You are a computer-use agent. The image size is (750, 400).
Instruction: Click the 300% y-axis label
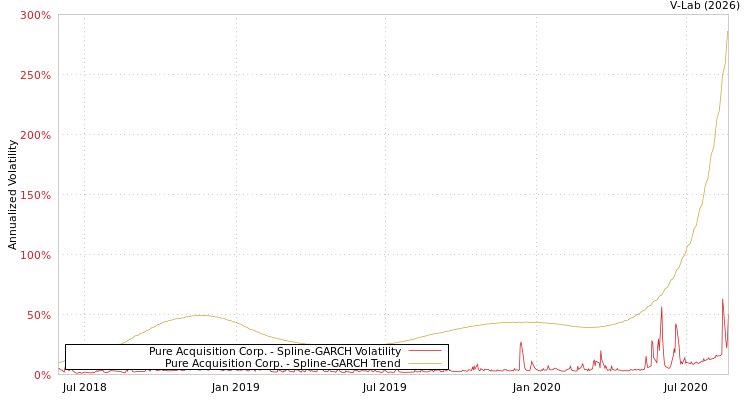click(x=35, y=15)
